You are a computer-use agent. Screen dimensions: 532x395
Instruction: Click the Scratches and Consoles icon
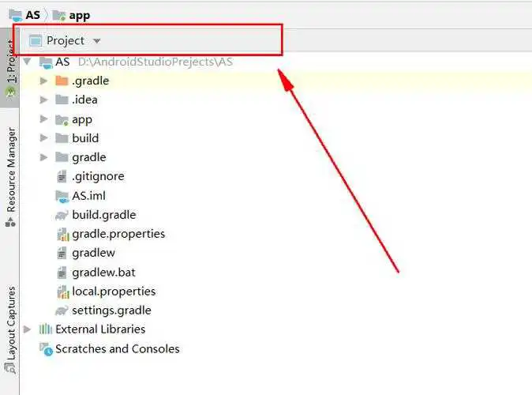pyautogui.click(x=46, y=349)
